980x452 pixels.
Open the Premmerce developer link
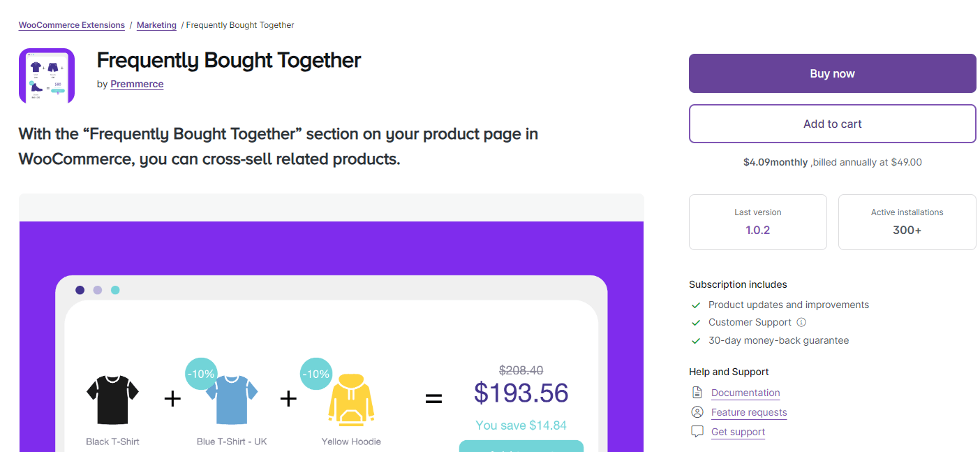[x=137, y=84]
